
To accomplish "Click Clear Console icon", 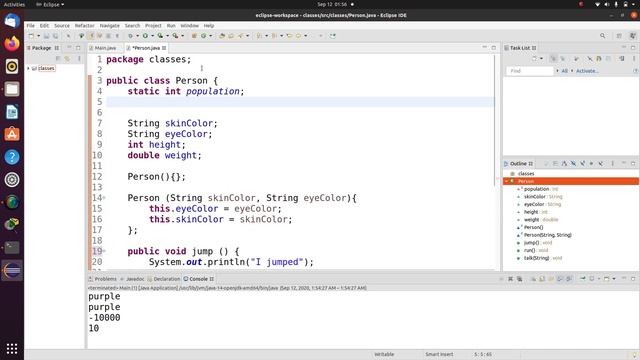I will tap(533, 279).
